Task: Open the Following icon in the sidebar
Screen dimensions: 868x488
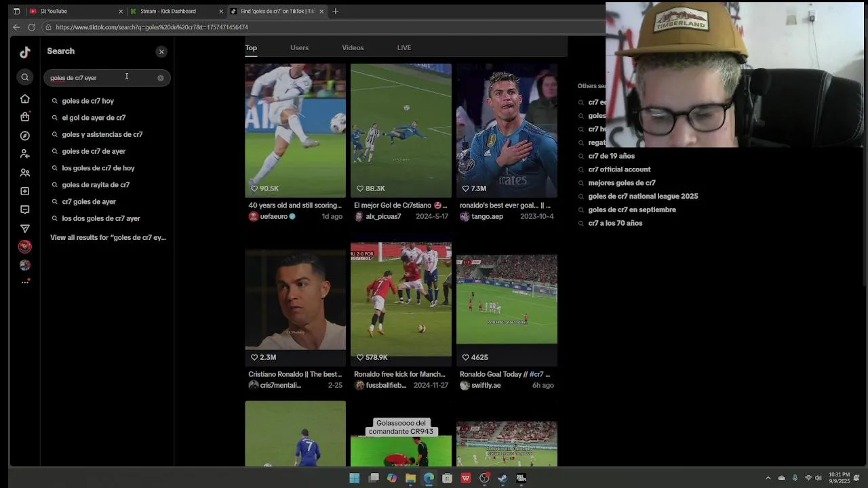Action: (x=25, y=154)
